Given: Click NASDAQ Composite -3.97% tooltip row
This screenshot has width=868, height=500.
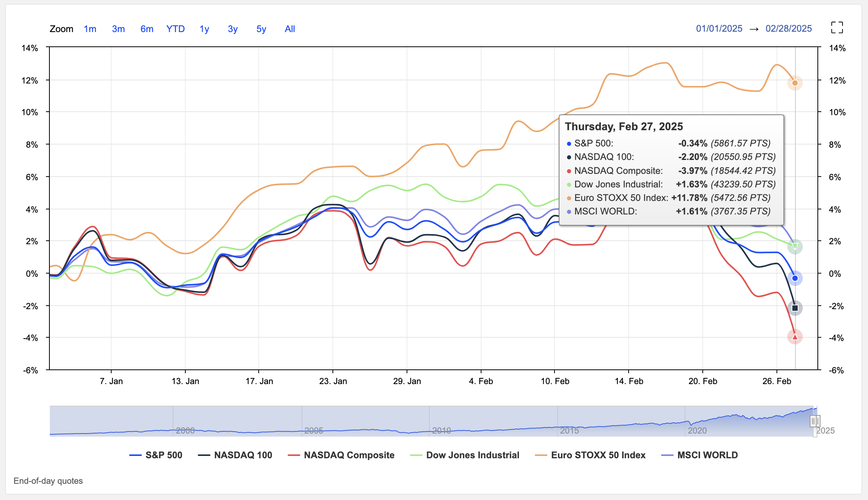Looking at the screenshot, I should (x=671, y=171).
